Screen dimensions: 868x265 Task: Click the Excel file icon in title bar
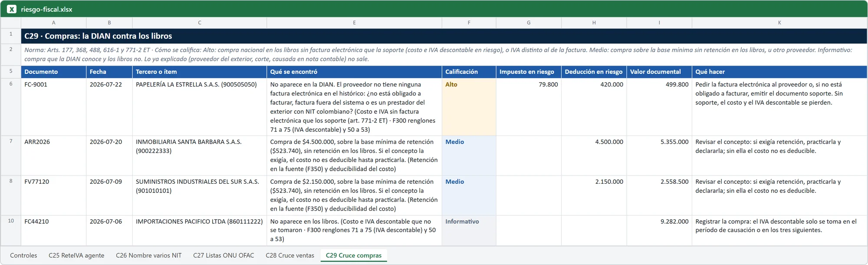(12, 9)
